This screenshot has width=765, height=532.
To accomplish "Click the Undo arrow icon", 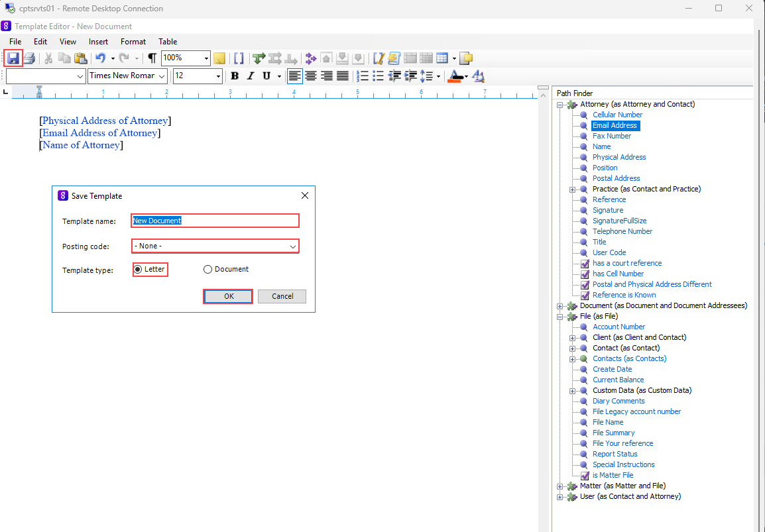I will [x=100, y=58].
